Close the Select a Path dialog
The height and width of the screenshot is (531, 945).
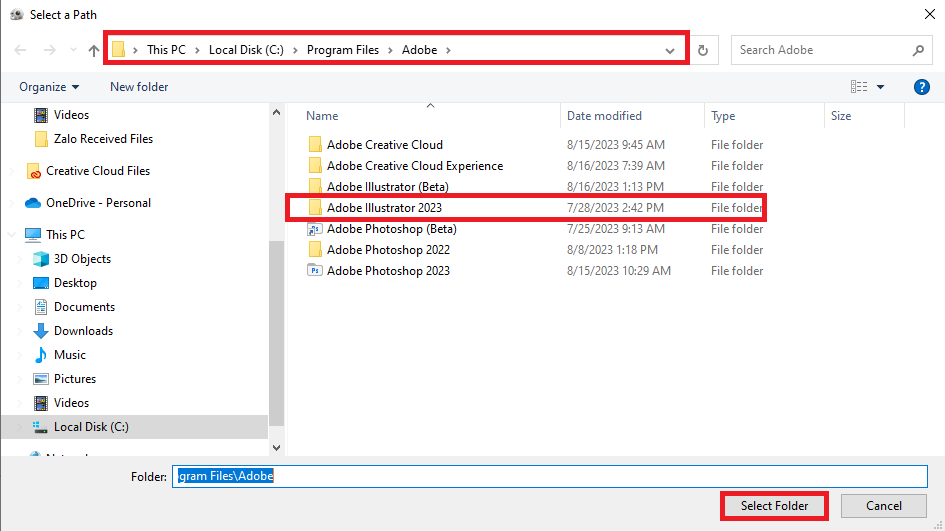click(930, 14)
